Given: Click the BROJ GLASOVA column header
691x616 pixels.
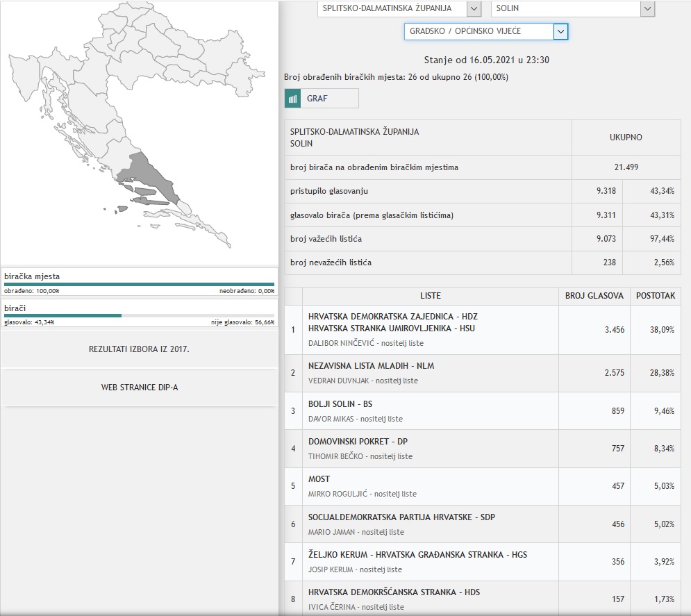Looking at the screenshot, I should point(594,296).
